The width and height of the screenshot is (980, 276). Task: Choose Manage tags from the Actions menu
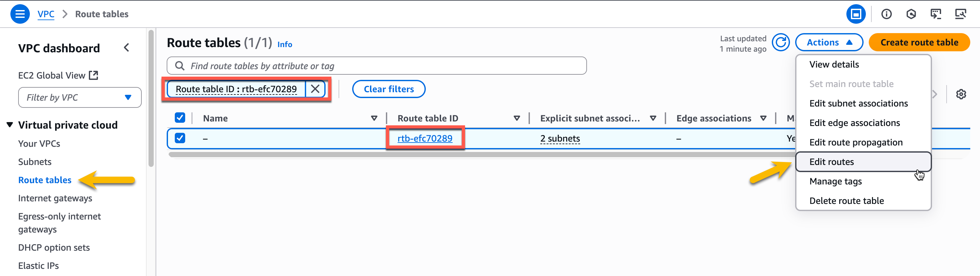coord(835,181)
